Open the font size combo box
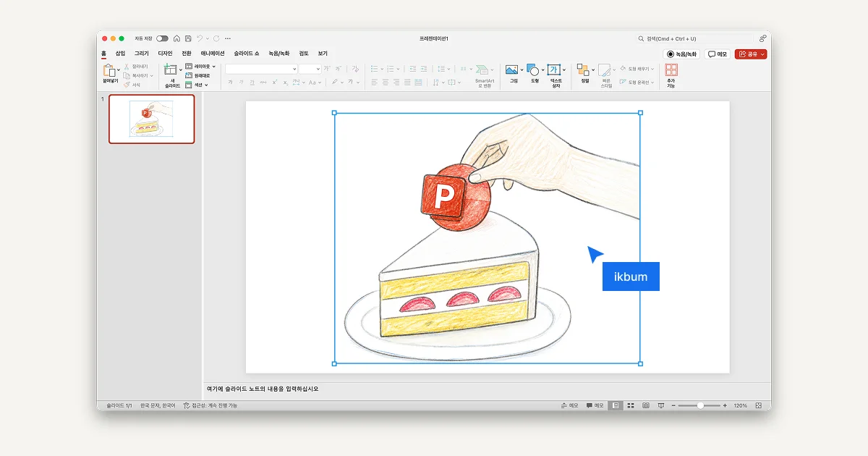This screenshot has width=868, height=456. pyautogui.click(x=310, y=69)
